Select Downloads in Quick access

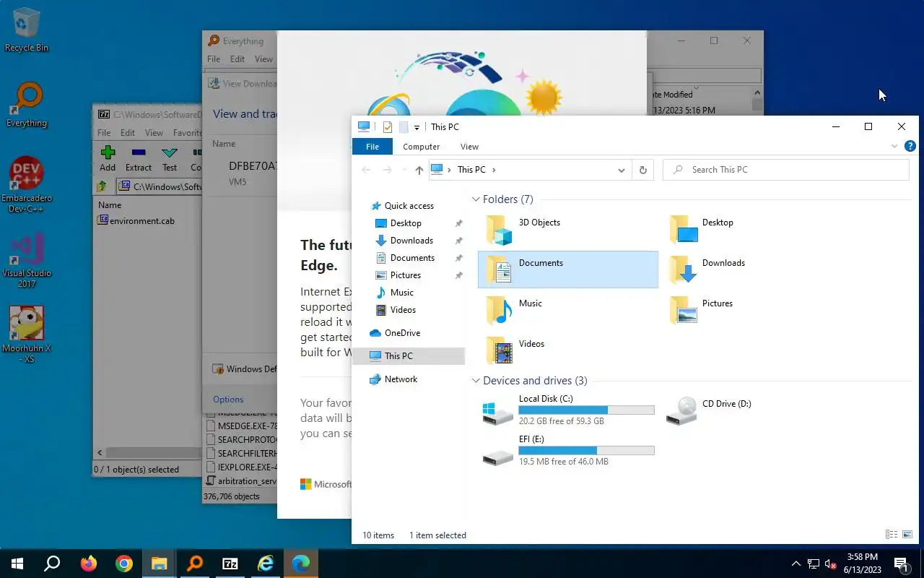tap(411, 241)
